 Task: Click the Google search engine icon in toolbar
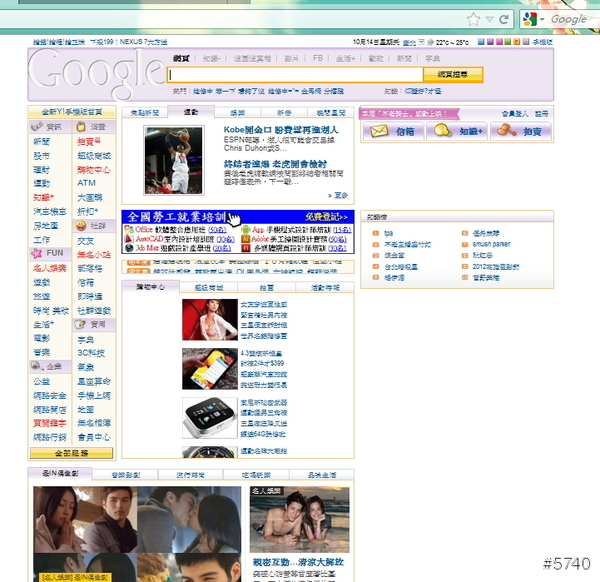point(532,18)
